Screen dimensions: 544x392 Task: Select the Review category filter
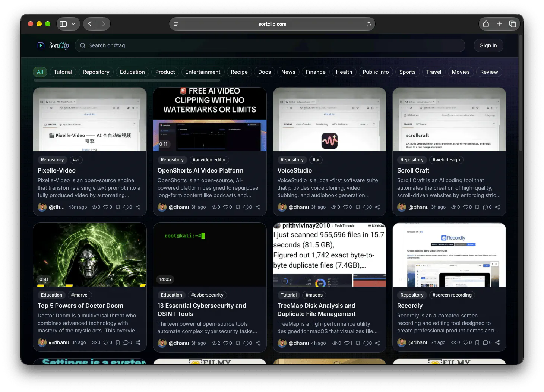(x=489, y=72)
